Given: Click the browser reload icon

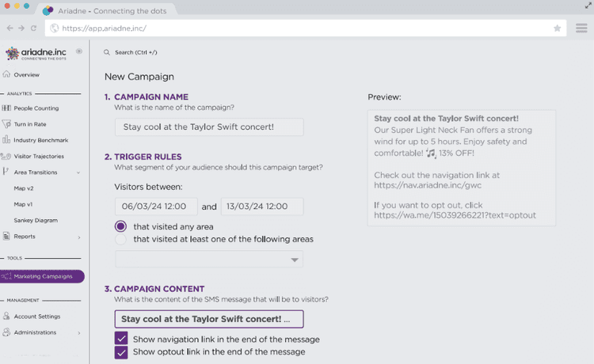Looking at the screenshot, I should point(32,28).
